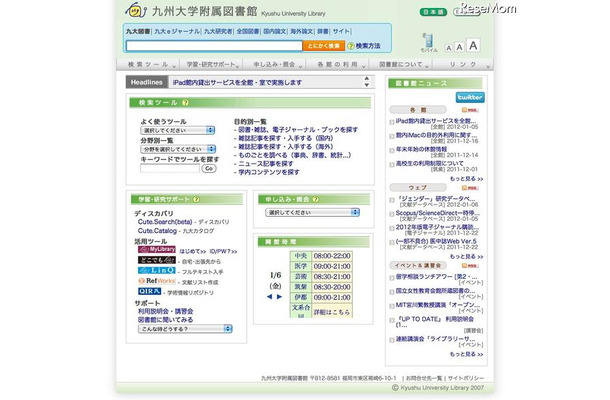610x400 pixels.
Task: Open Cute.Search(beta) link
Action: (165, 222)
